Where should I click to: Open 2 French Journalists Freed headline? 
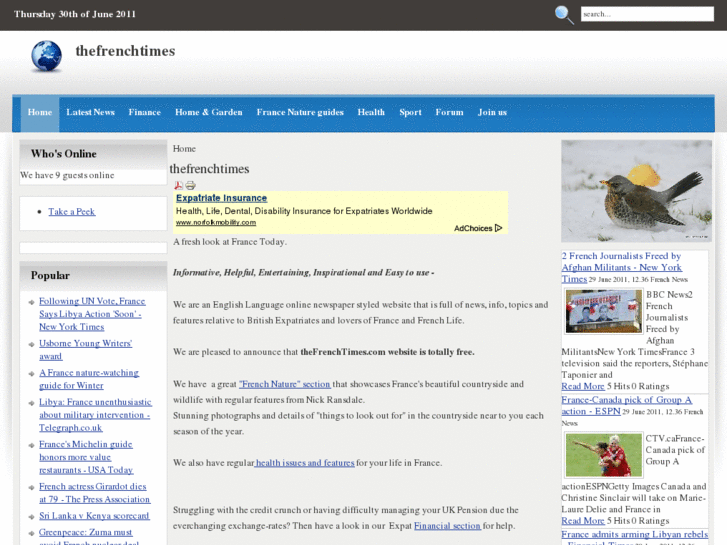tap(621, 267)
